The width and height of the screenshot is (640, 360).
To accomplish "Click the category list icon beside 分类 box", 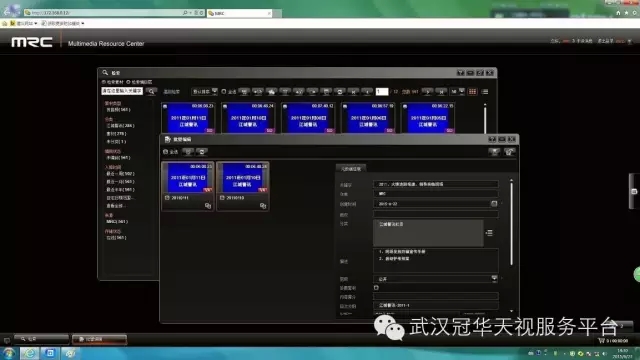I will tap(489, 233).
